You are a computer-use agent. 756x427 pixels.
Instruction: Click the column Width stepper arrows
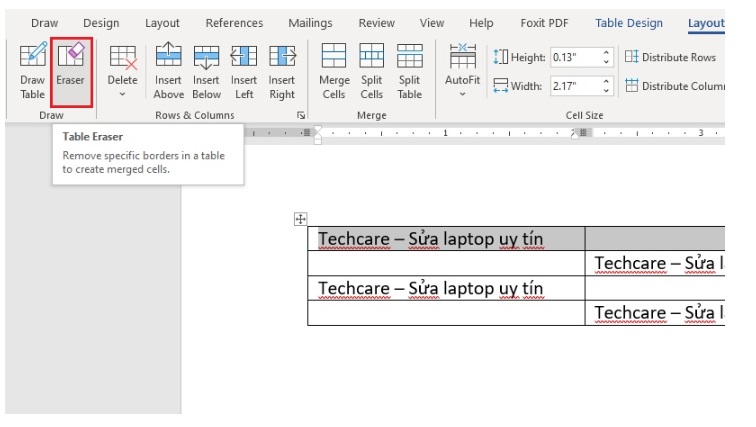tap(607, 86)
